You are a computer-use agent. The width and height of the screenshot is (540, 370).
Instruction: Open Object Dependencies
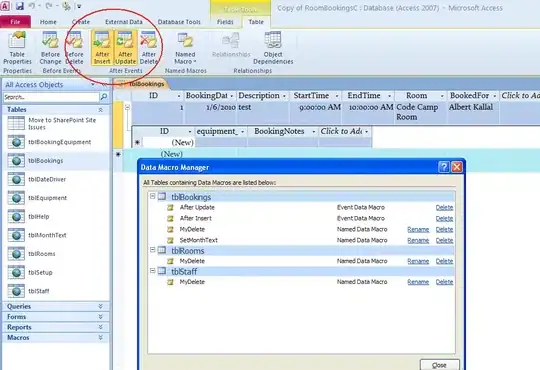tap(273, 48)
